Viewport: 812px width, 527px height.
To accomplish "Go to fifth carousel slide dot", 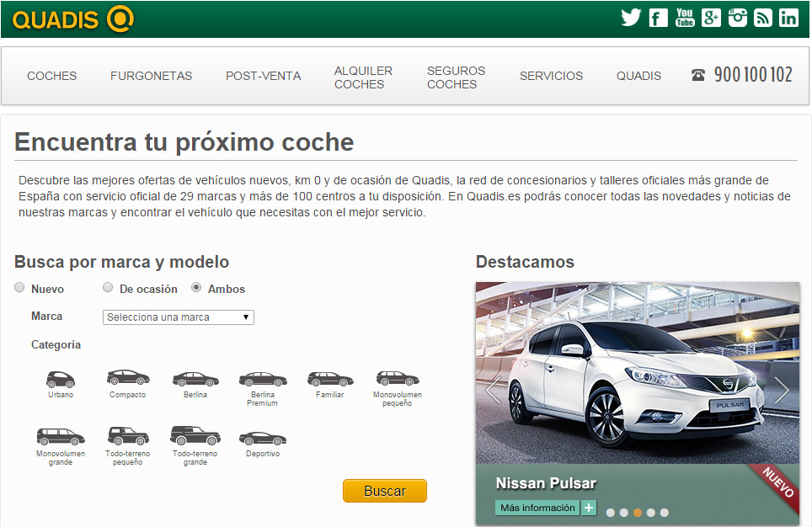I will (665, 513).
